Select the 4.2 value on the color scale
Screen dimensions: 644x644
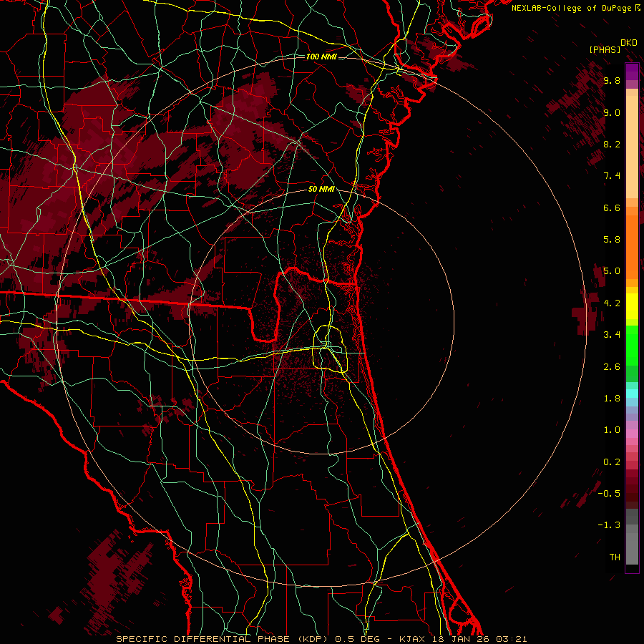pyautogui.click(x=612, y=303)
